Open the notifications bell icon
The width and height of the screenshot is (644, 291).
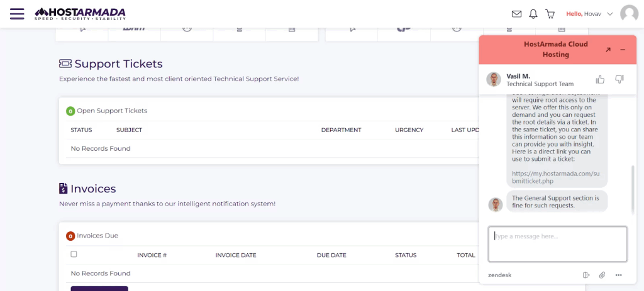coord(533,14)
